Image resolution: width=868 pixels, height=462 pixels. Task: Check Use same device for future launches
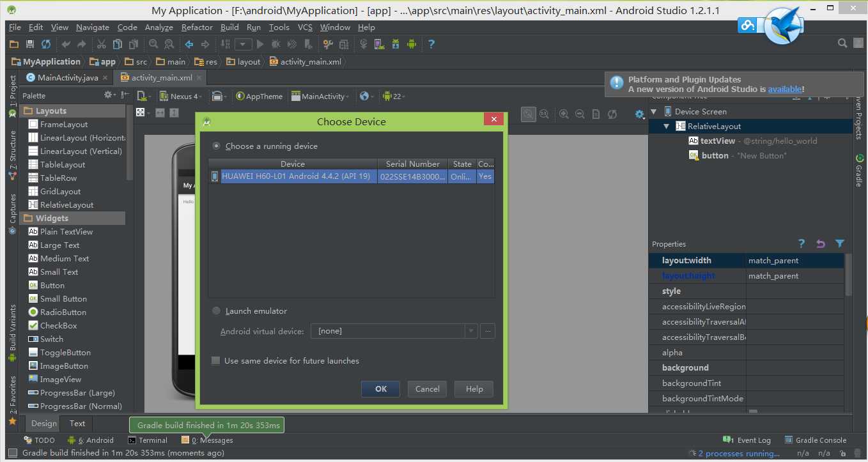(x=216, y=360)
